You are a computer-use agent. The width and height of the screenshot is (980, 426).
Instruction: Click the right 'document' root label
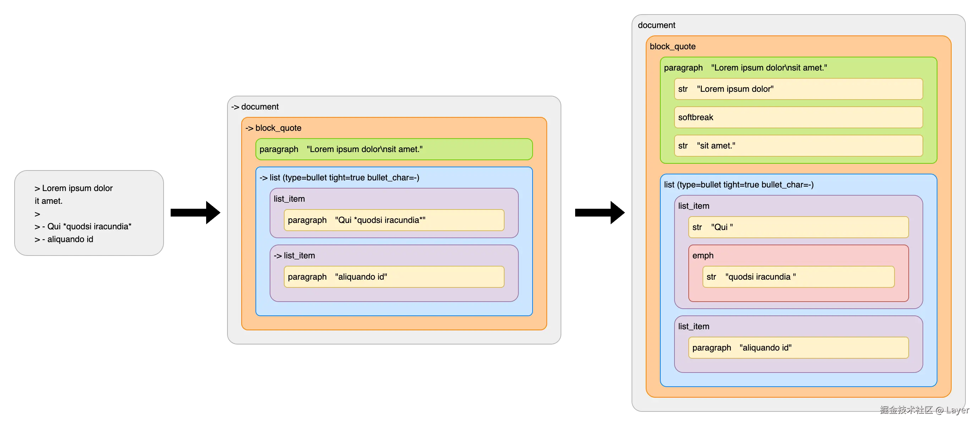[x=656, y=25]
